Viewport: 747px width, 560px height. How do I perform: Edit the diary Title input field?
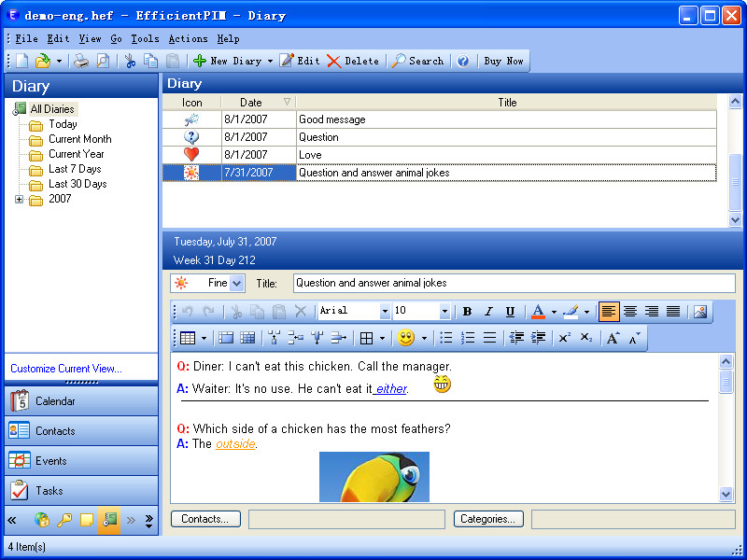[x=514, y=284]
